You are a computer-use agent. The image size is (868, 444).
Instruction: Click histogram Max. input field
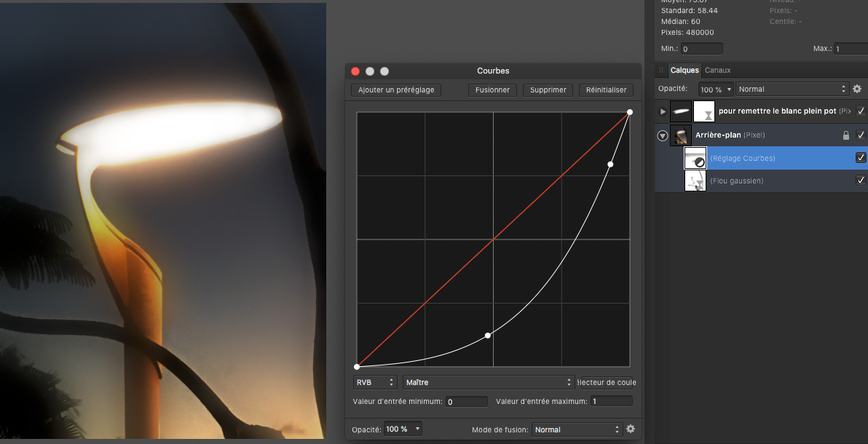(851, 49)
